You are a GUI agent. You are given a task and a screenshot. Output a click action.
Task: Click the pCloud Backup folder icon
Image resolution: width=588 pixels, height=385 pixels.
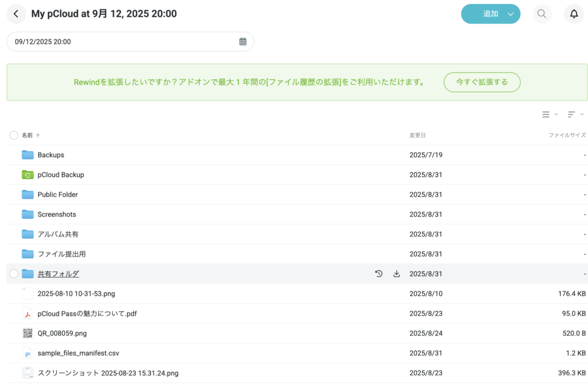[27, 174]
